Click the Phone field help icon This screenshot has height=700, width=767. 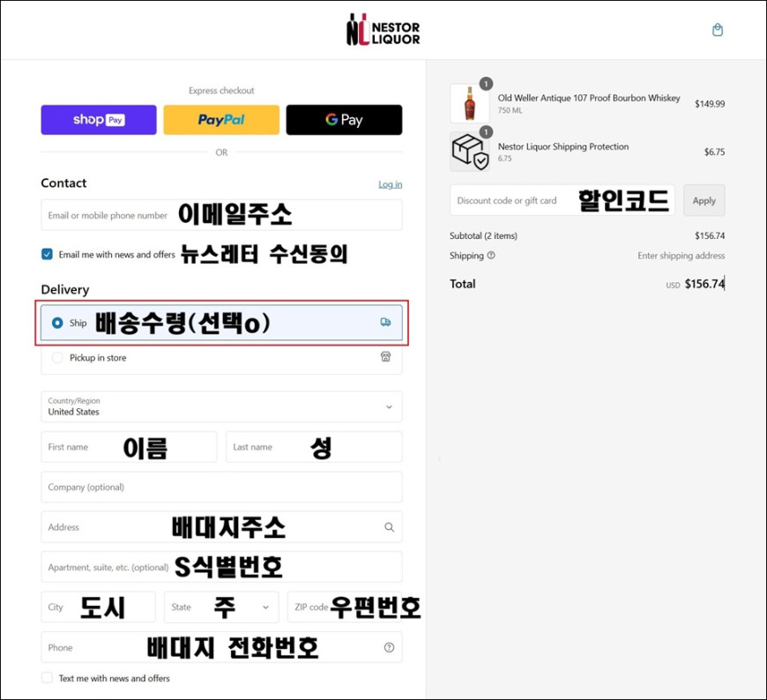pos(389,647)
